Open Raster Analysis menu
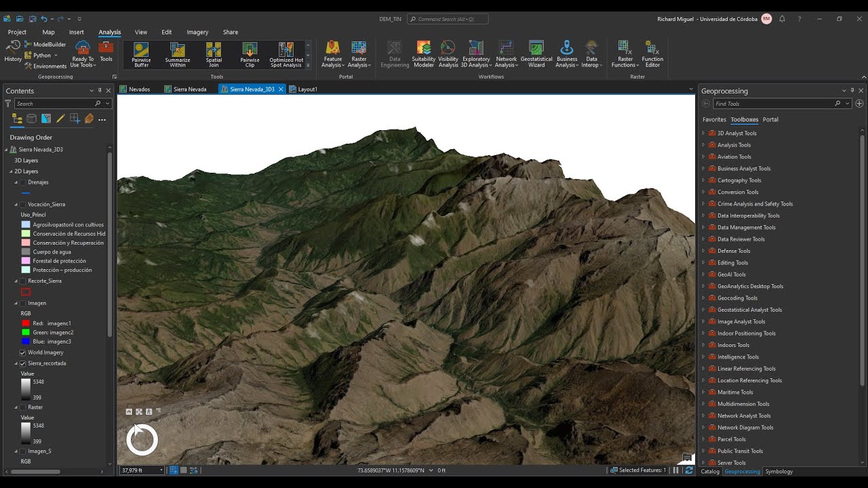868x488 pixels. pyautogui.click(x=359, y=54)
